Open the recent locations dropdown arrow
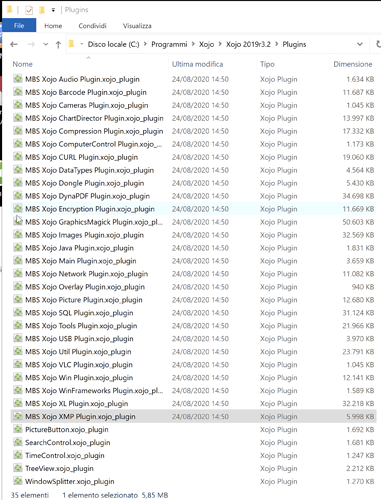 [46, 44]
